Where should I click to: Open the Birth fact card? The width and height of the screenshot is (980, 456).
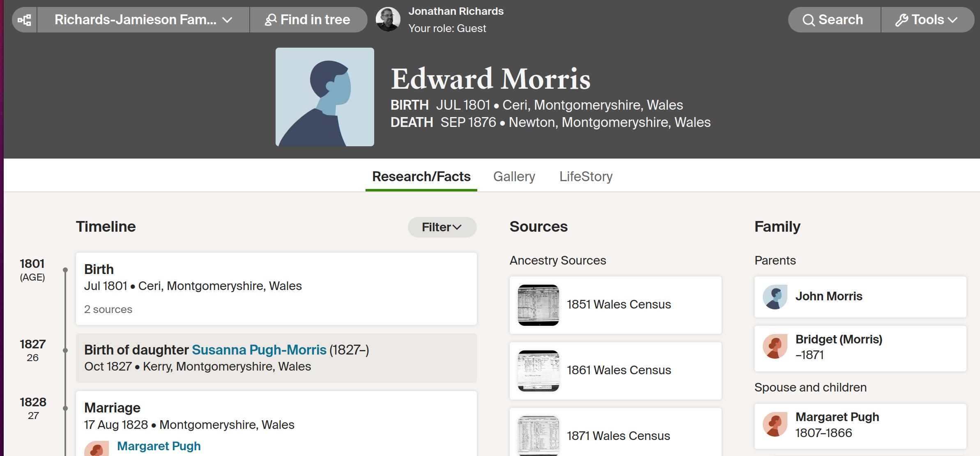click(276, 289)
